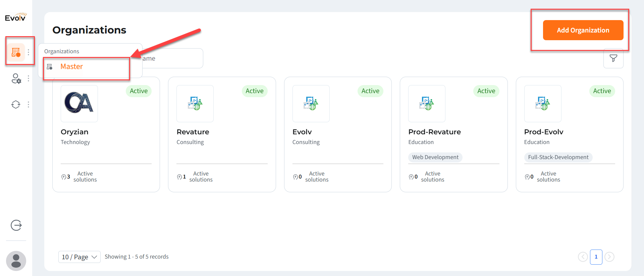644x276 pixels.
Task: Open the user profile avatar
Action: 16,261
